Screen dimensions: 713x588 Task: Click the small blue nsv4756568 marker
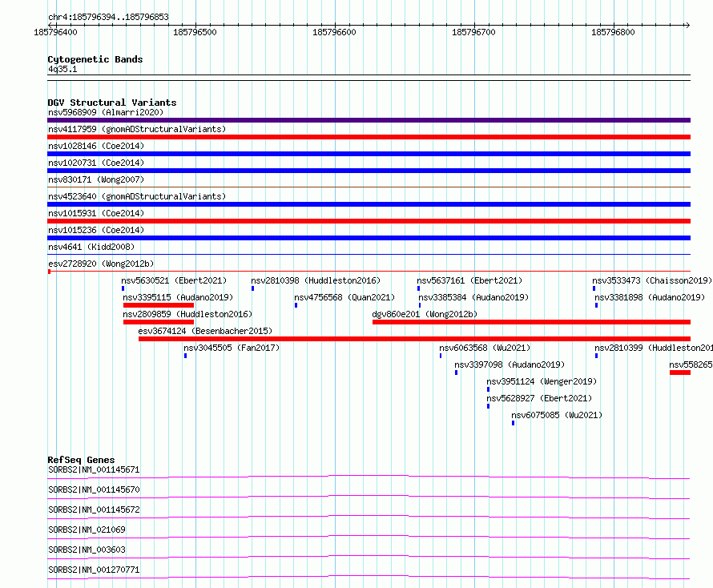pos(296,305)
